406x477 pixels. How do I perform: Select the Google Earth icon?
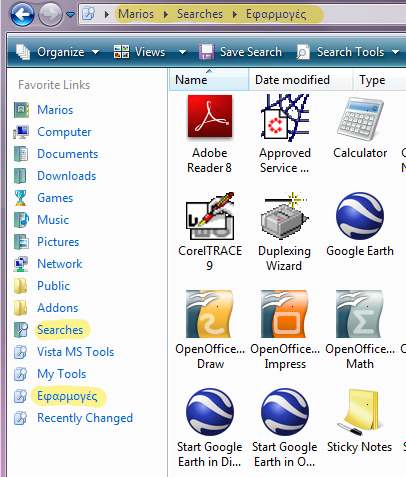pos(360,216)
